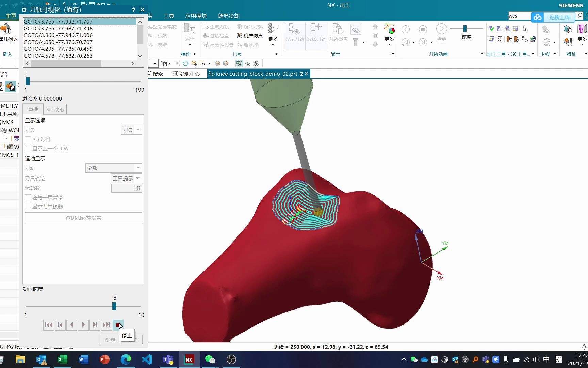Switch to the 3D 动态 tab
Image resolution: width=588 pixels, height=368 pixels.
coord(55,109)
